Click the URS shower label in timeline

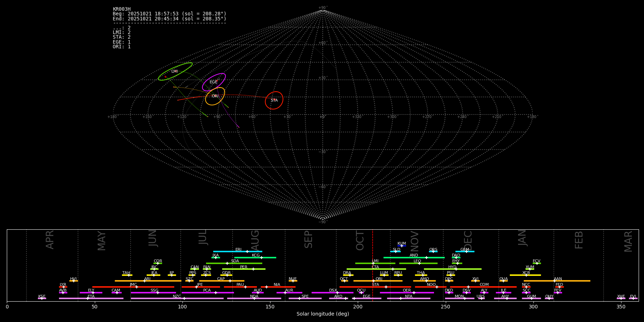480,297
